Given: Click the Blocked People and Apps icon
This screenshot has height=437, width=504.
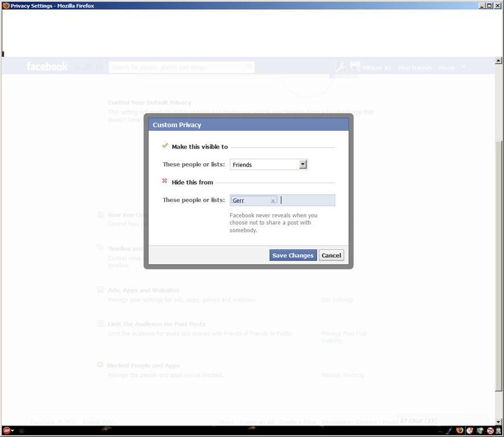Looking at the screenshot, I should [x=100, y=365].
